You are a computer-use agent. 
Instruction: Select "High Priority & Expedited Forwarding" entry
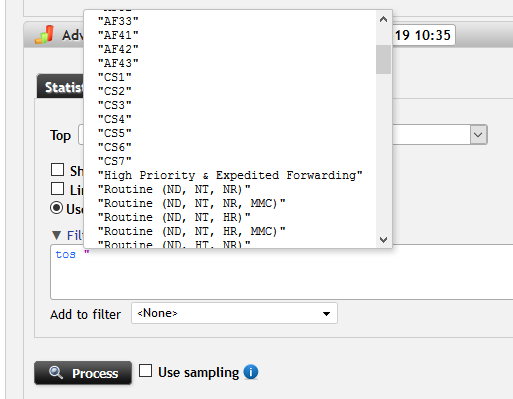pos(230,175)
